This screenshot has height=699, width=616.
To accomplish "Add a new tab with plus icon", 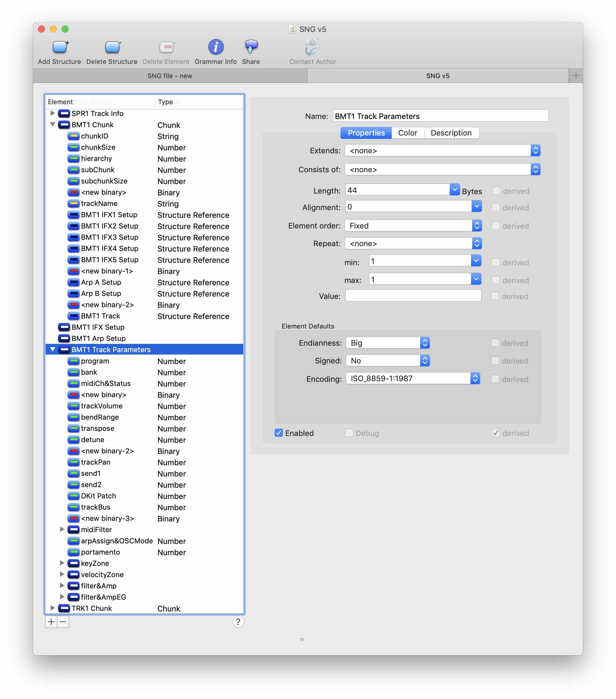I will coord(576,75).
